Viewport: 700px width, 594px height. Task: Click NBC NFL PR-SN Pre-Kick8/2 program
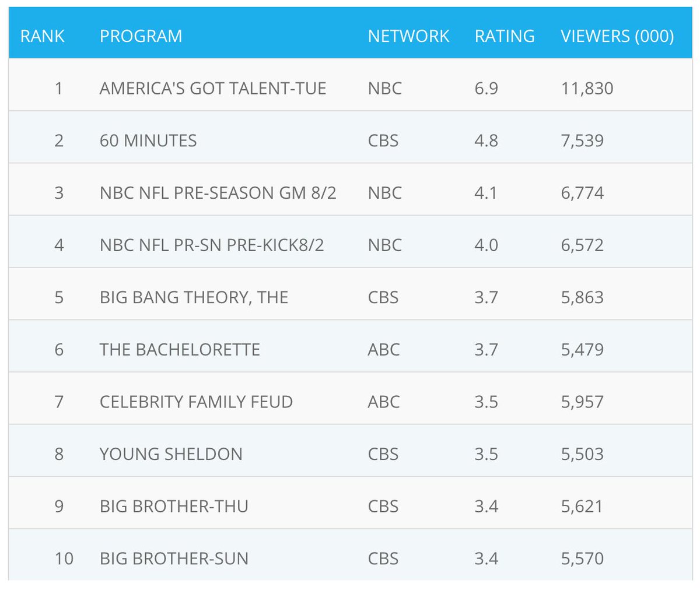[x=212, y=245]
